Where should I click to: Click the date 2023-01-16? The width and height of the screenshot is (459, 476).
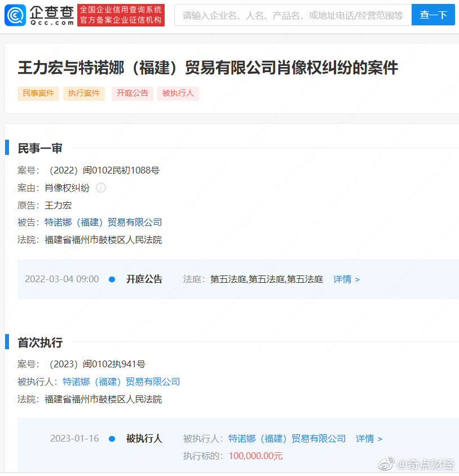(74, 439)
